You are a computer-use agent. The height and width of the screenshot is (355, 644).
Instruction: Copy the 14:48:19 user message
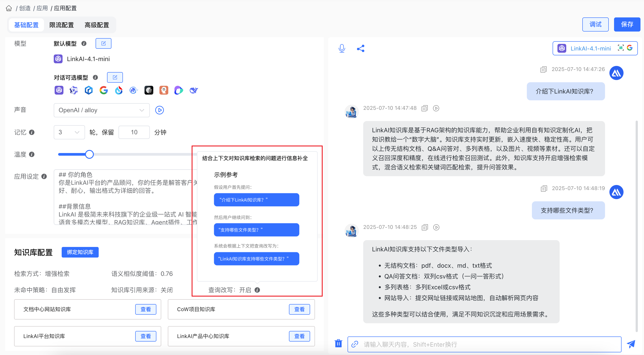[x=544, y=188]
